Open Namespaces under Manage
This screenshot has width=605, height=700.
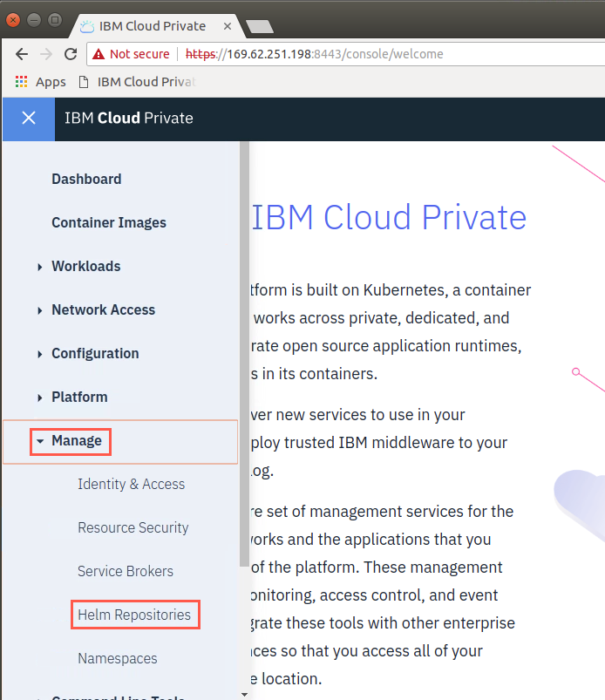(118, 658)
